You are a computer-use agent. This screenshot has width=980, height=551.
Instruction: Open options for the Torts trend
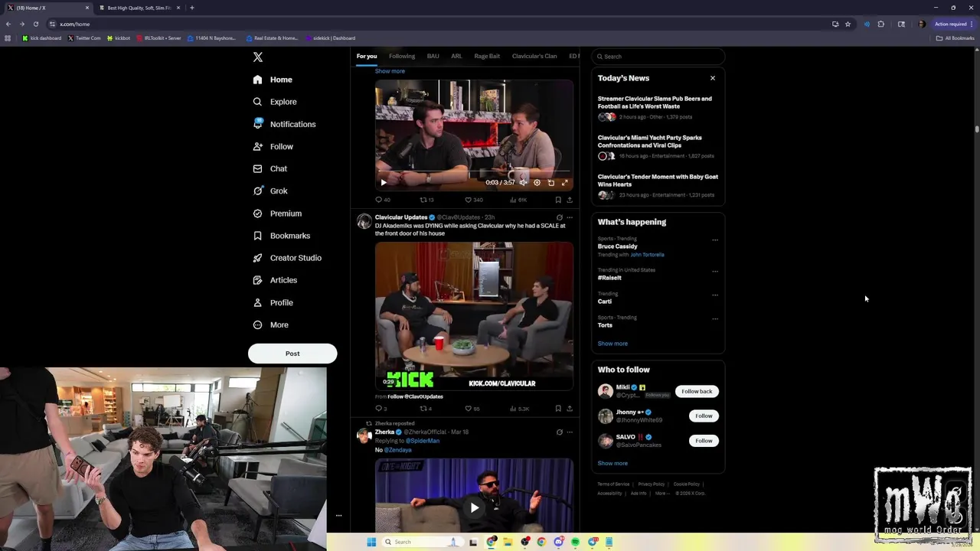pyautogui.click(x=715, y=318)
